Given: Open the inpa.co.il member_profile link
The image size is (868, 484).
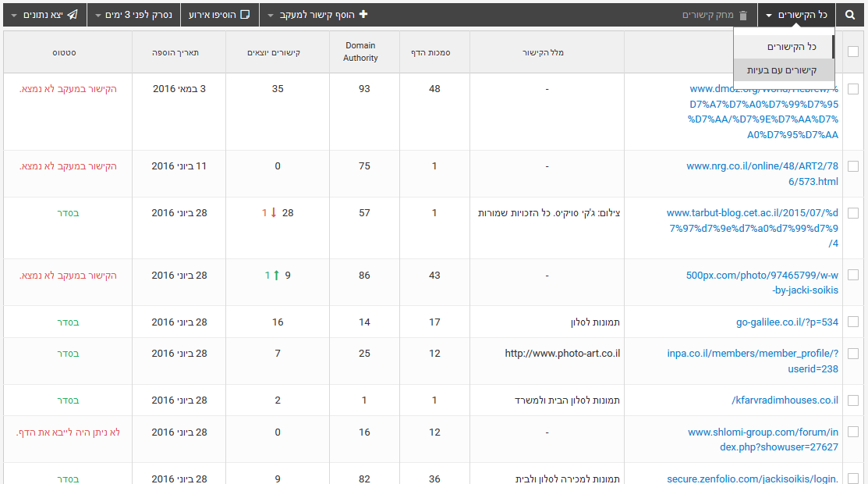Looking at the screenshot, I should coord(753,361).
